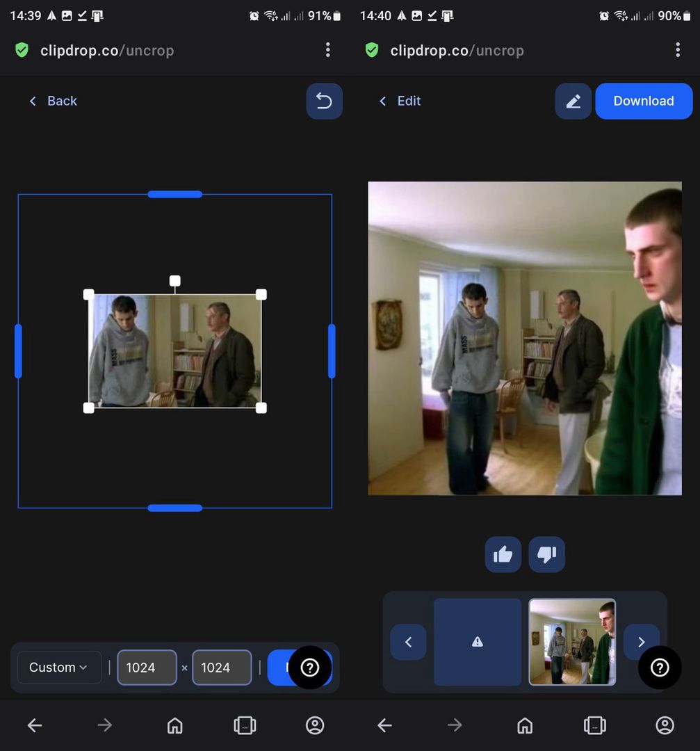Click the original photo inside the canvas
The height and width of the screenshot is (751, 700).
pos(175,351)
